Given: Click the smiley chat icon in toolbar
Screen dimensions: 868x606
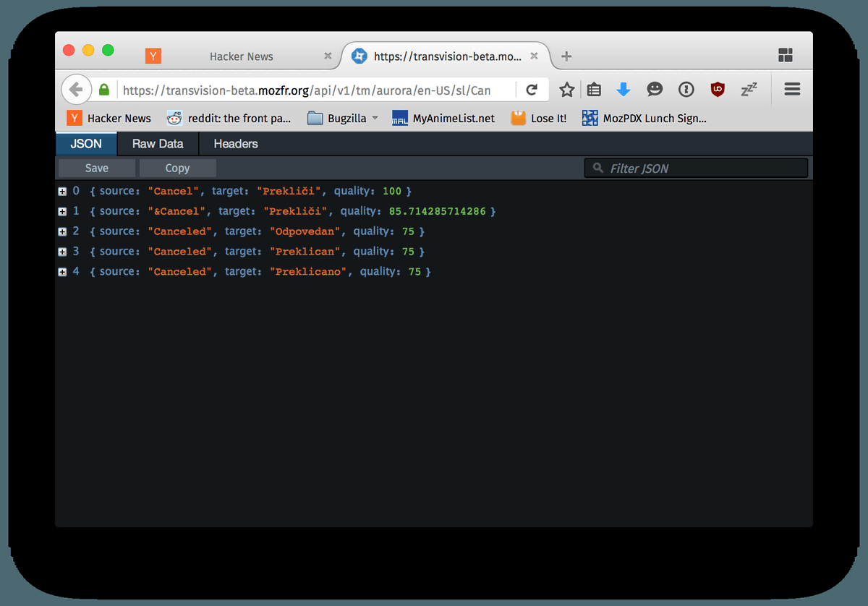Looking at the screenshot, I should (655, 90).
